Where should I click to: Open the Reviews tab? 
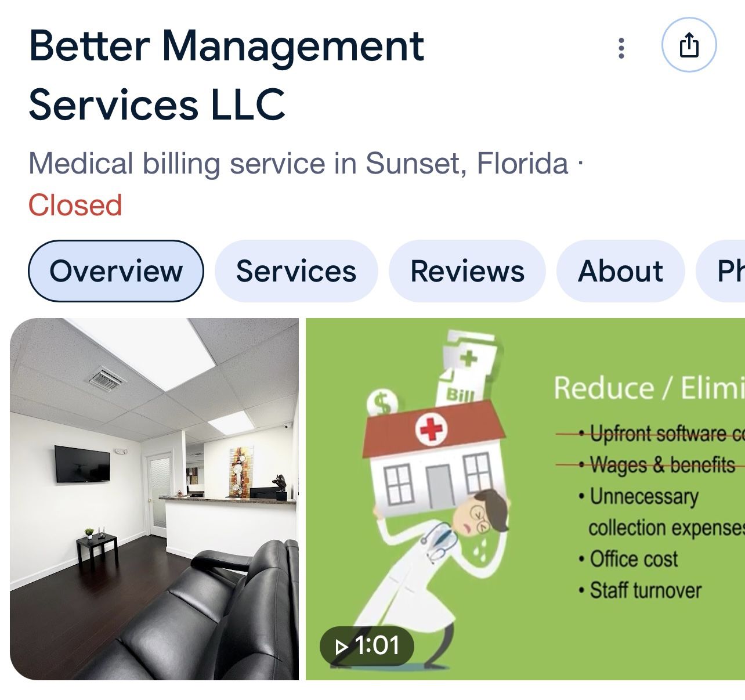click(x=467, y=271)
